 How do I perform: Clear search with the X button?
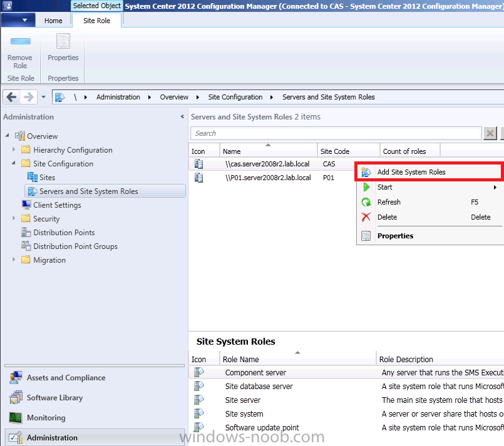pos(490,133)
